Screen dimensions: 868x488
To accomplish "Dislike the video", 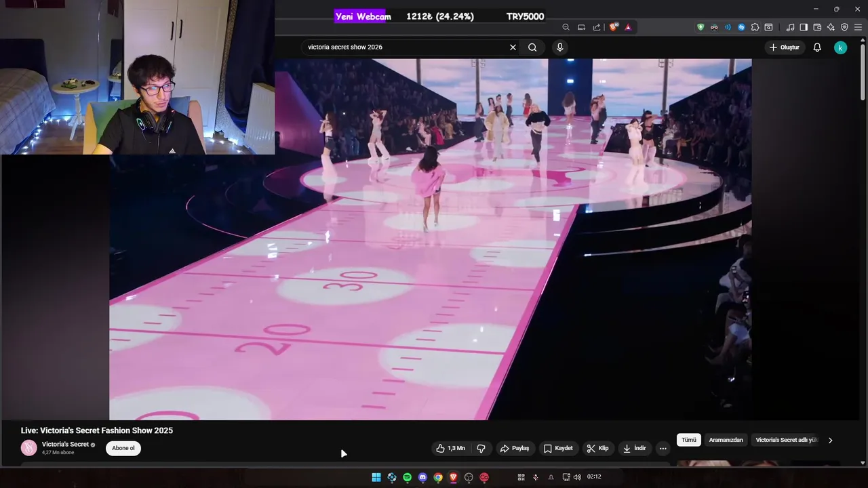I will (x=481, y=448).
